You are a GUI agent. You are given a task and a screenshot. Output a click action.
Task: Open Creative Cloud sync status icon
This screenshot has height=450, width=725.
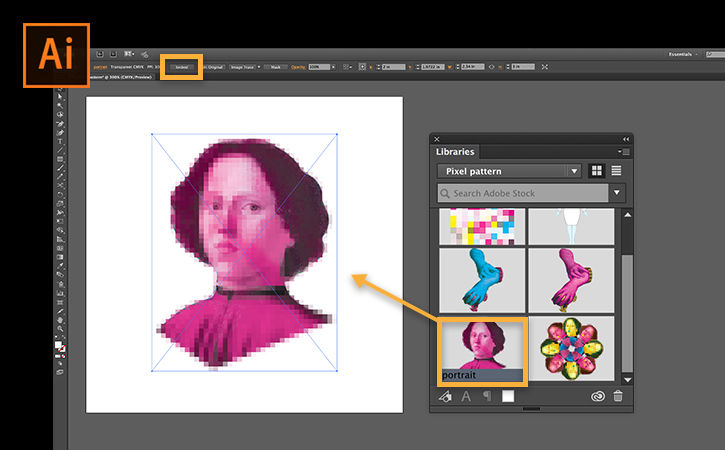tap(598, 396)
